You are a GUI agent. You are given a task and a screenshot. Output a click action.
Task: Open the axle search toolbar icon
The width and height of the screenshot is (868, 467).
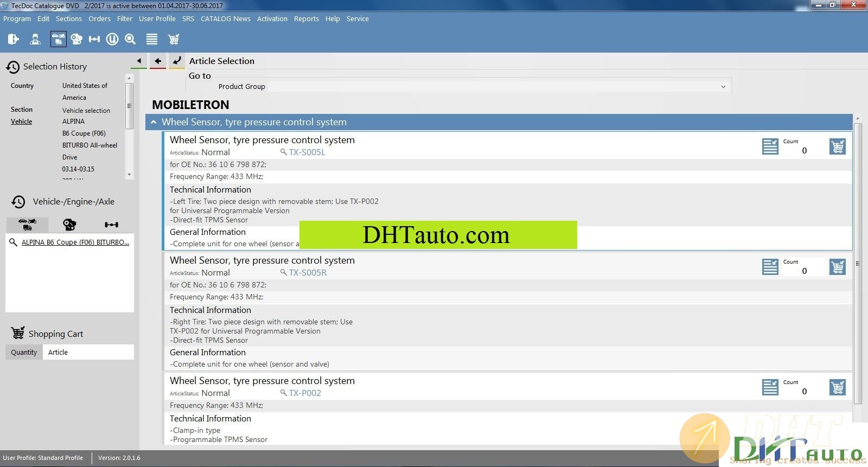[94, 39]
